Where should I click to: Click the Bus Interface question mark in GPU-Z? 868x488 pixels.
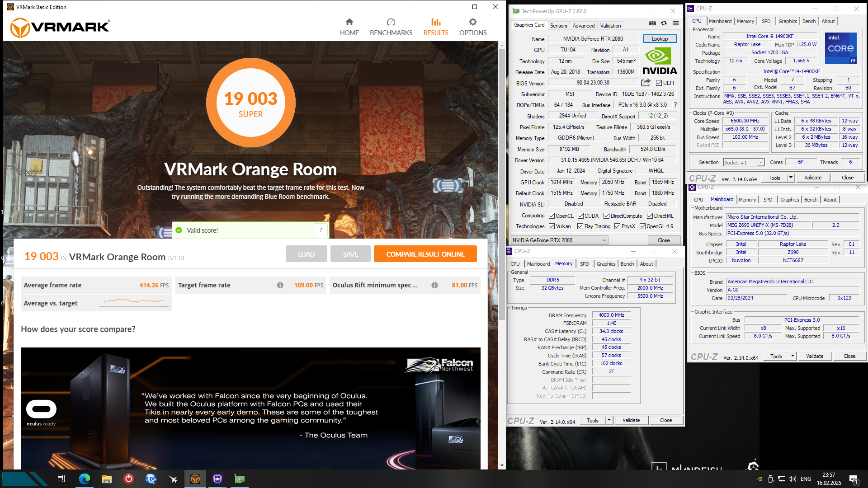(675, 105)
